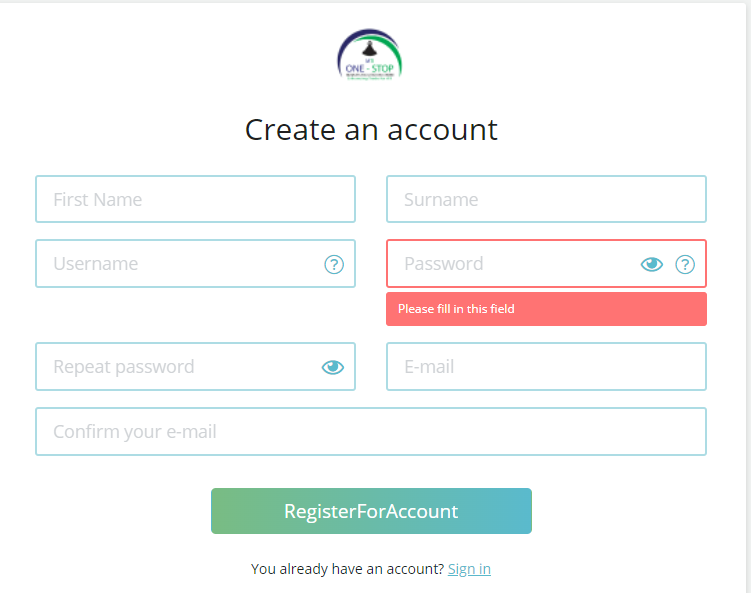Submit with the RegisterForAccount button
This screenshot has height=593, width=751.
tap(371, 511)
